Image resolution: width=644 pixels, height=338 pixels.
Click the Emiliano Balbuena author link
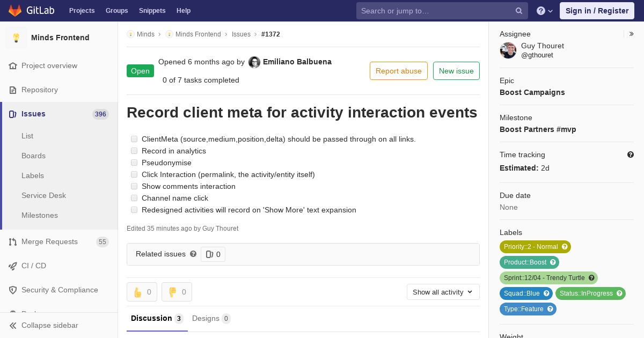297,62
